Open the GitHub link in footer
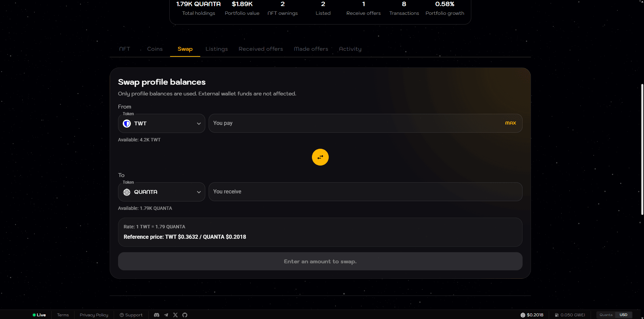This screenshot has width=644, height=319. [x=185, y=315]
